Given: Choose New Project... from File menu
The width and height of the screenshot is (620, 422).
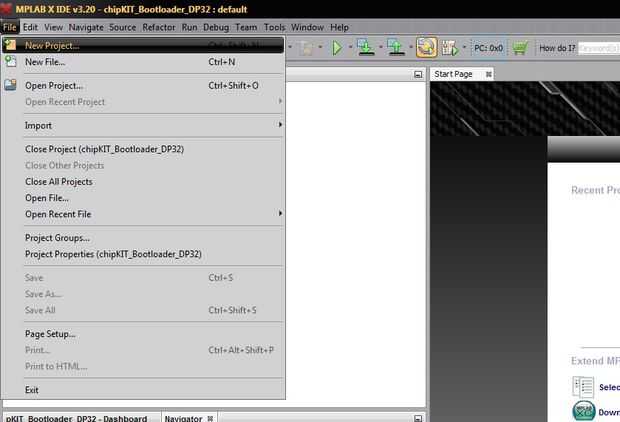Looking at the screenshot, I should pyautogui.click(x=143, y=45).
